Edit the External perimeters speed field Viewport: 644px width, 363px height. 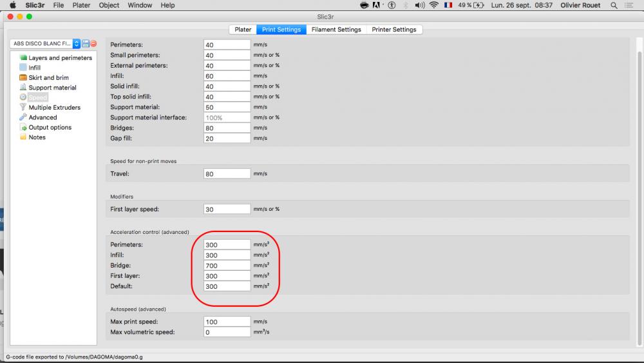227,65
